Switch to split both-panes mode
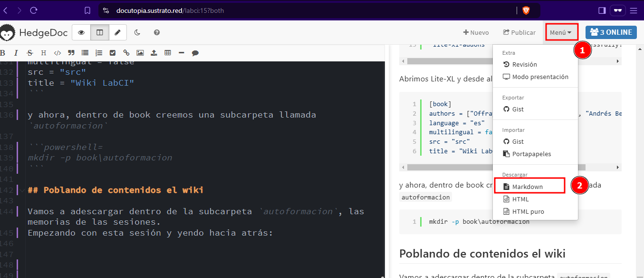 coord(100,32)
